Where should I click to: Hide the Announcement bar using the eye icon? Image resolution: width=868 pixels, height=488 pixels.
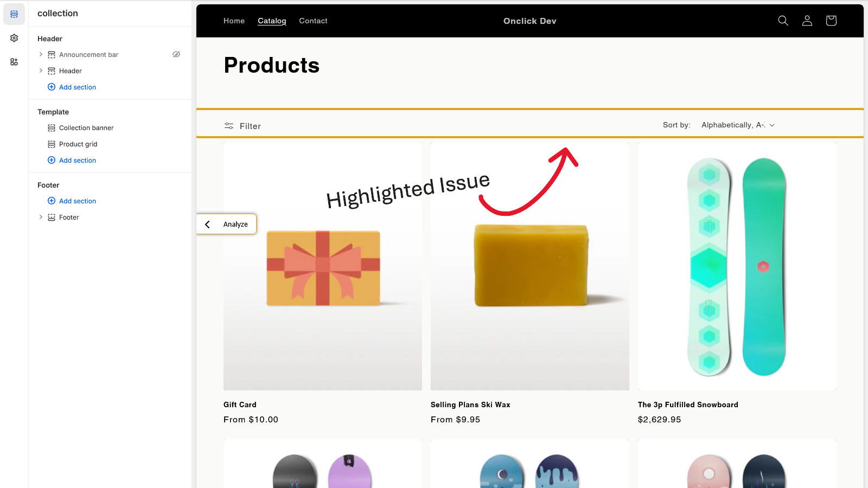[176, 54]
